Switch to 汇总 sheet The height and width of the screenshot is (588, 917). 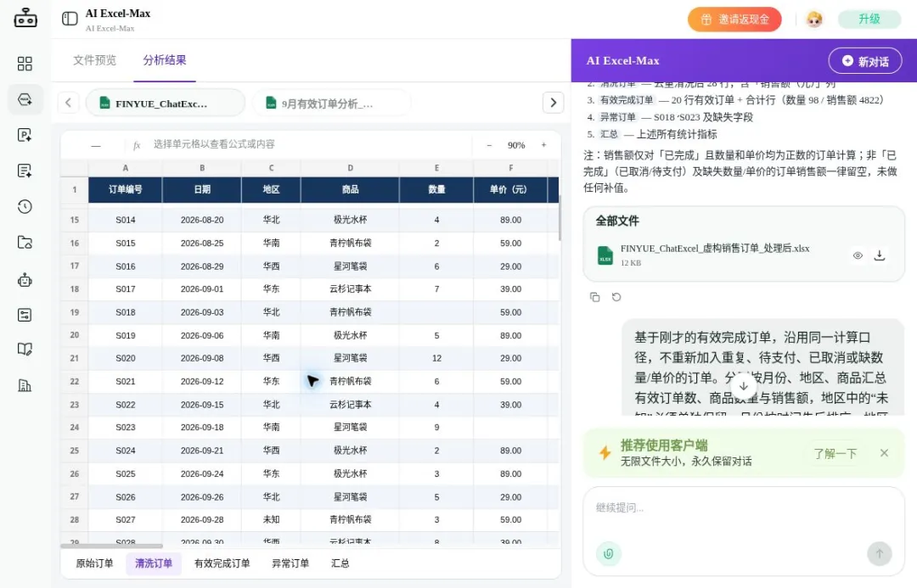340,563
